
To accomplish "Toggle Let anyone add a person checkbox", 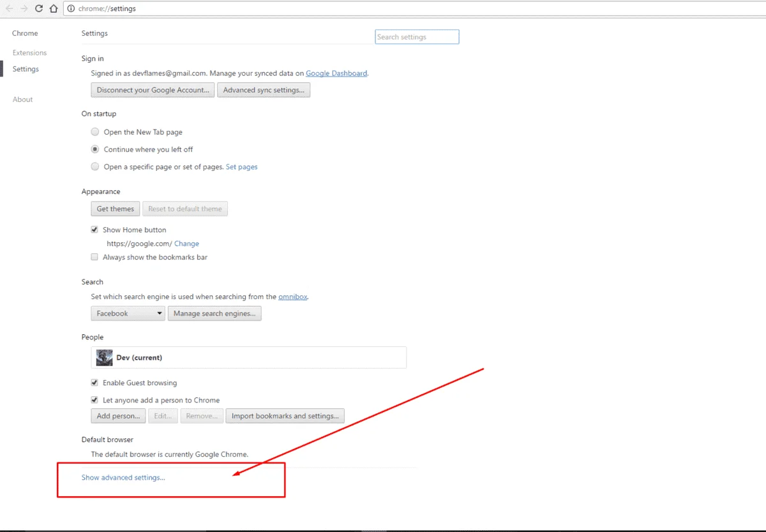I will [x=94, y=400].
